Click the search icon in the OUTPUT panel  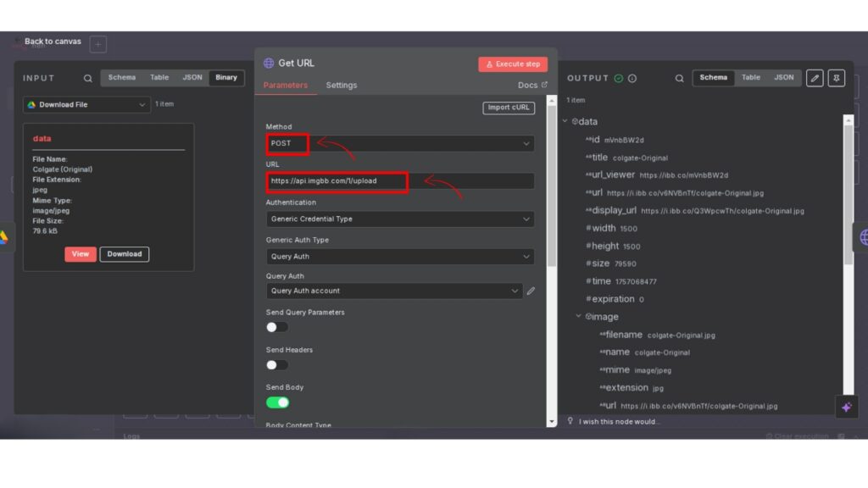click(679, 78)
